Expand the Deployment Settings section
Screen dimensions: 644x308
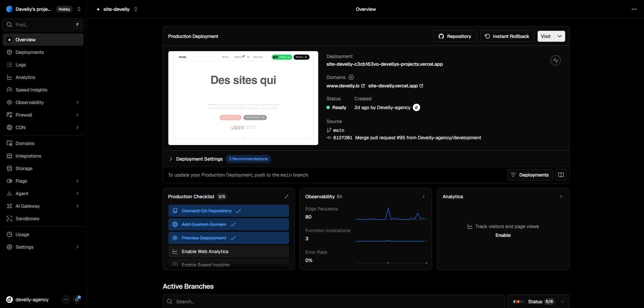(195, 159)
